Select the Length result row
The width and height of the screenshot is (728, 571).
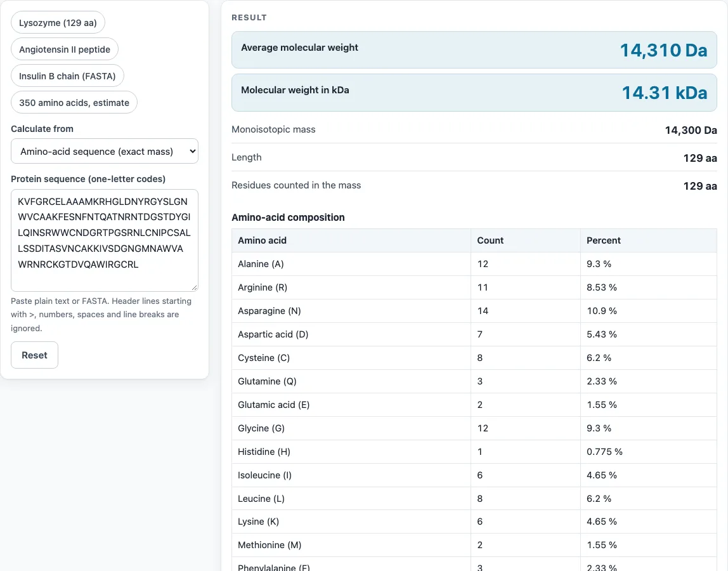pos(474,157)
